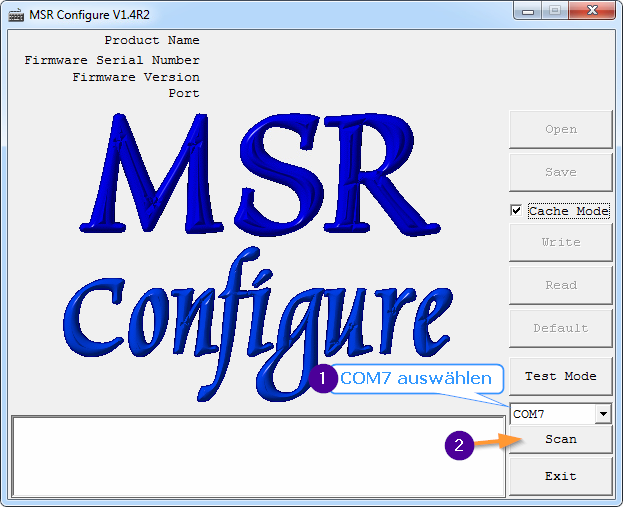Image resolution: width=623 pixels, height=507 pixels.
Task: Start a Scan for devices
Action: pyautogui.click(x=560, y=439)
